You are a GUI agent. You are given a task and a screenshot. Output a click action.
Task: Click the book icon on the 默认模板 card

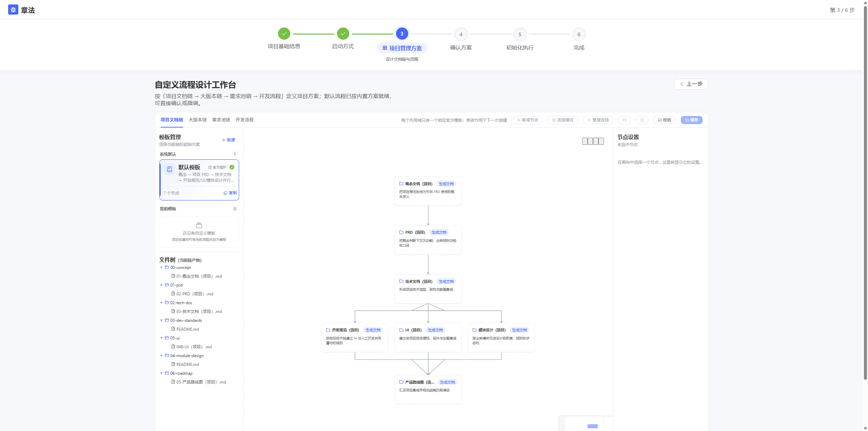(x=170, y=169)
